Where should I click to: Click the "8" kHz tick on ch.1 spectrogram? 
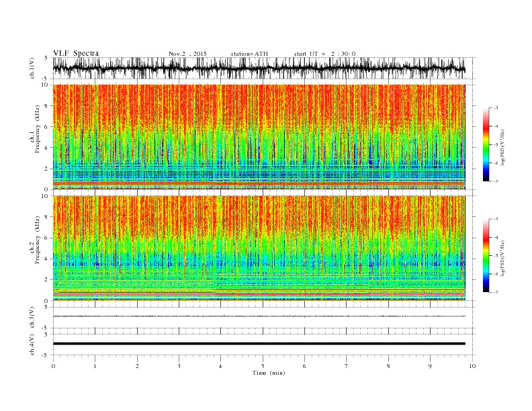click(x=46, y=106)
